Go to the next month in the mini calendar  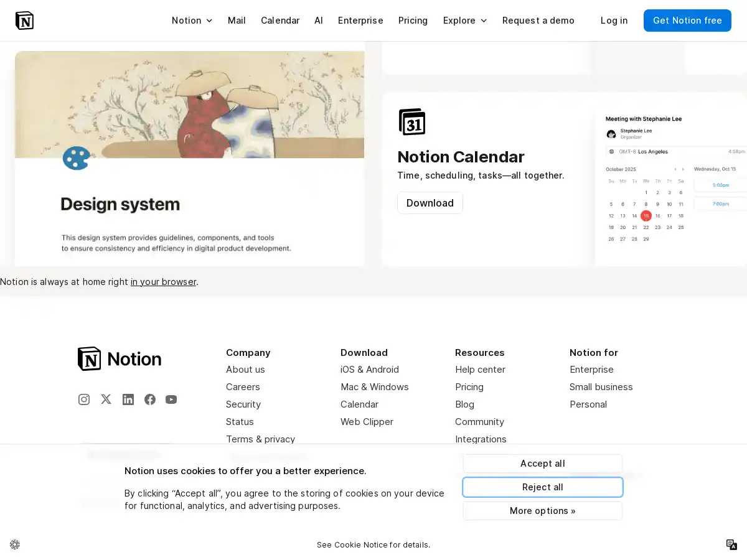point(683,169)
